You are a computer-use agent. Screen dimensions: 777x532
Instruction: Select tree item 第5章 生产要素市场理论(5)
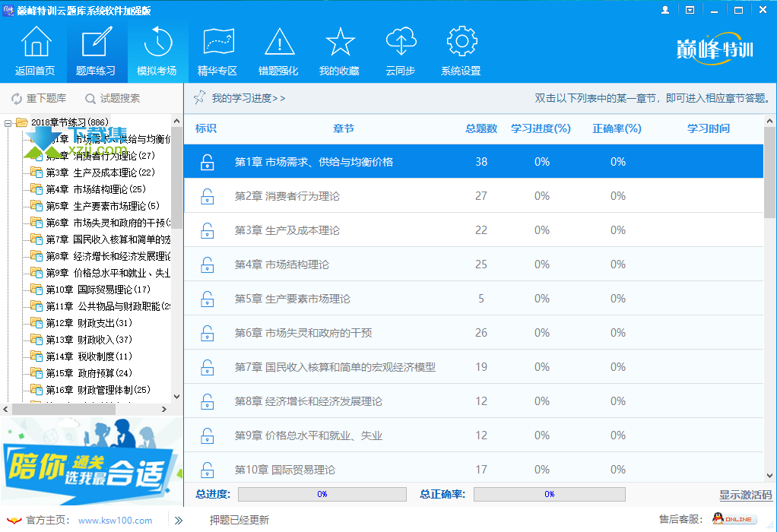click(103, 205)
